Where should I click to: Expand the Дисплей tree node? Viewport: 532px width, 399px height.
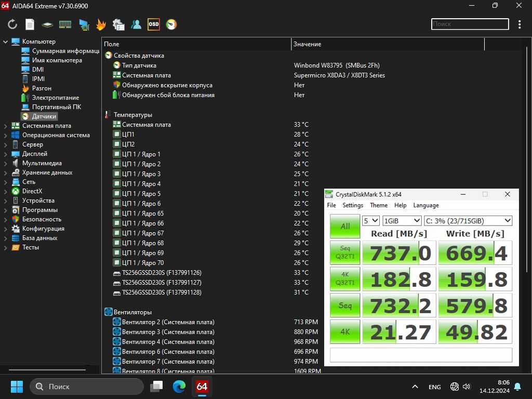(5, 154)
